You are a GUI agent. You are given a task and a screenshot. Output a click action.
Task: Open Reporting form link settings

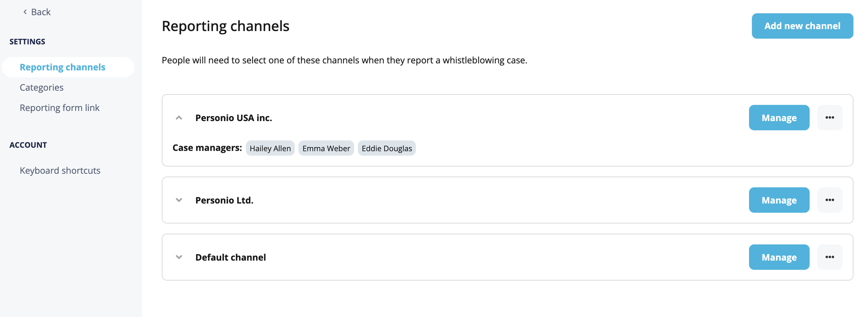coord(60,108)
